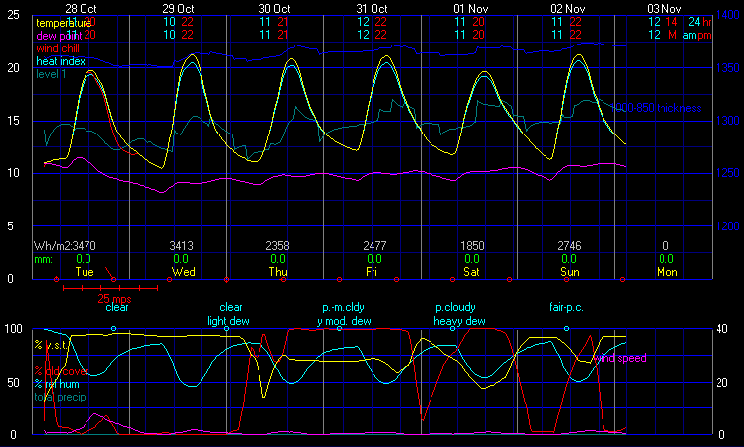Select the % rel hum legend entry
Viewport: 744px width, 447px height.
(60, 383)
